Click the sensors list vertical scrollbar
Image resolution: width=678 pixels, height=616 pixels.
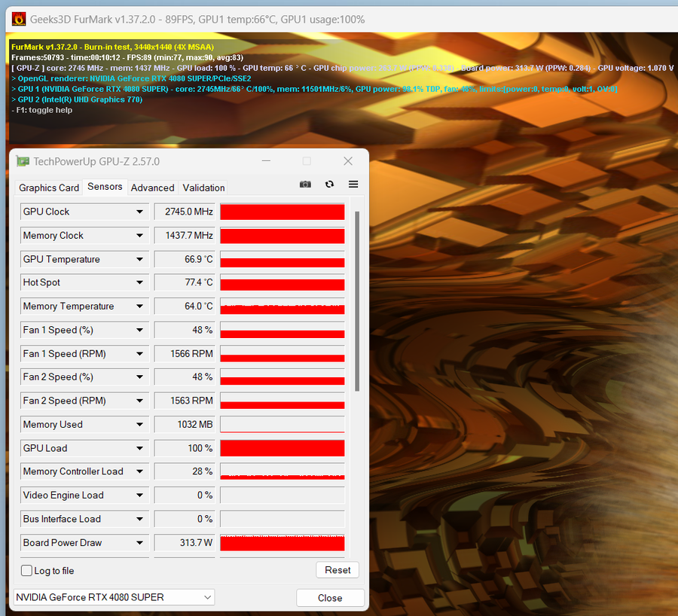click(357, 301)
